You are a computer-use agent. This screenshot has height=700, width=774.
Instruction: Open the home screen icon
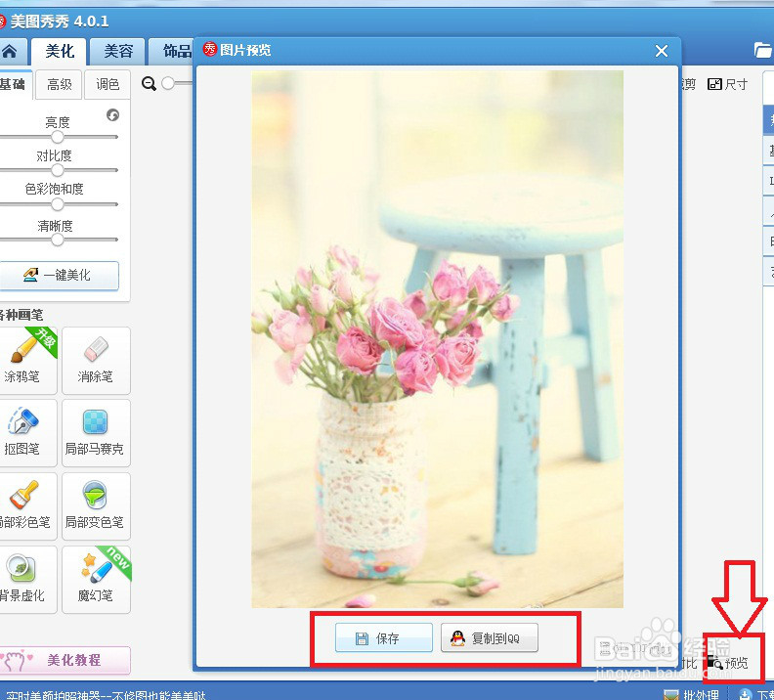10,52
